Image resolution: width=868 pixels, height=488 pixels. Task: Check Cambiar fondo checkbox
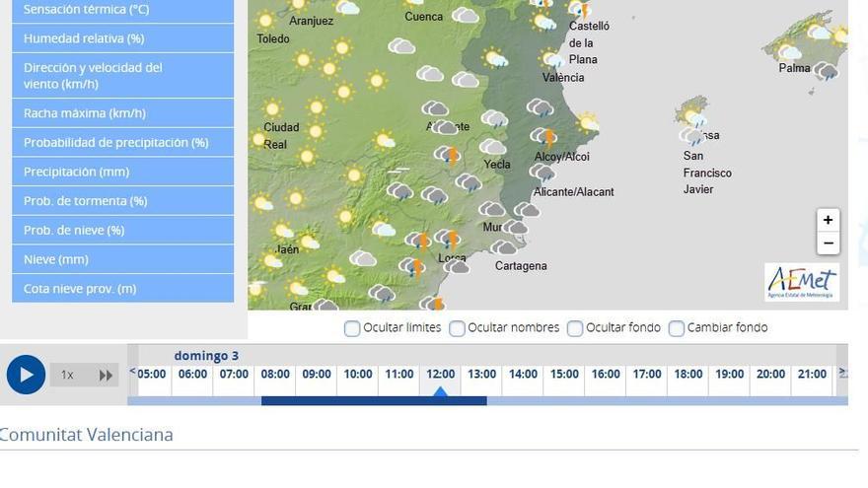(x=676, y=328)
